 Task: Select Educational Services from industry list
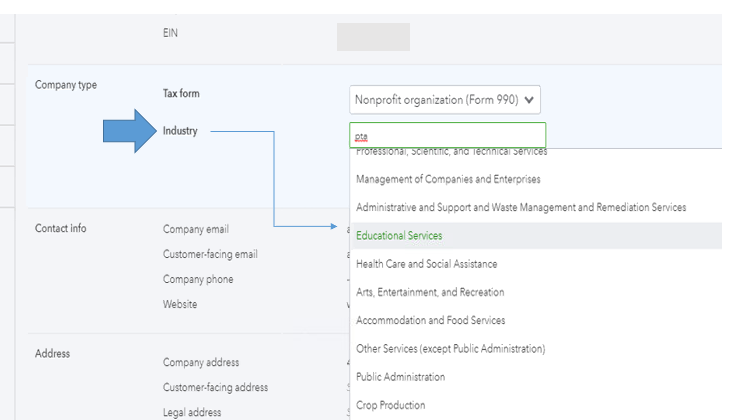[399, 236]
